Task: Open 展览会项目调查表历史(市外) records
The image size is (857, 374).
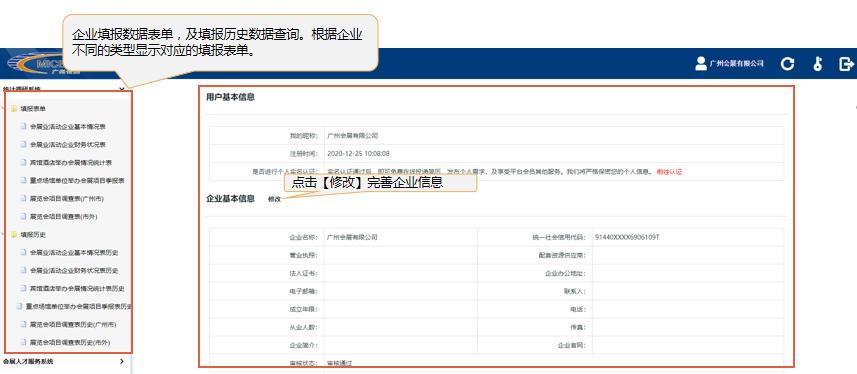Action: [70, 342]
